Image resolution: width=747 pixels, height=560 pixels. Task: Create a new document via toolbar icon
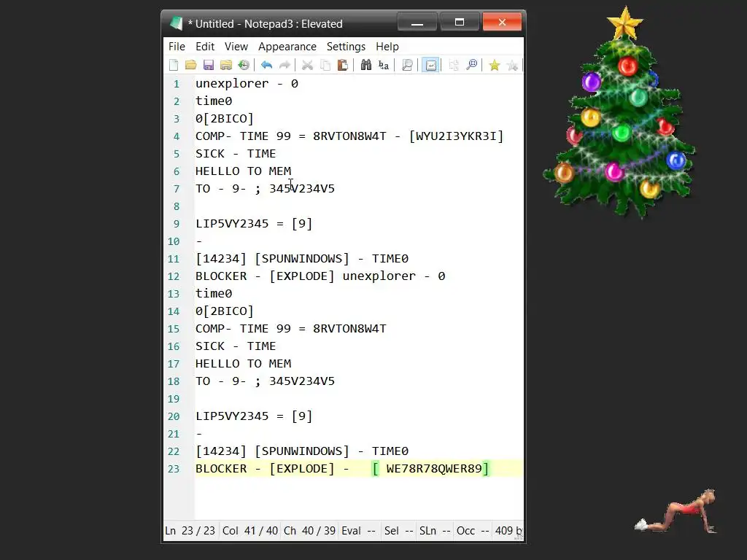click(174, 65)
